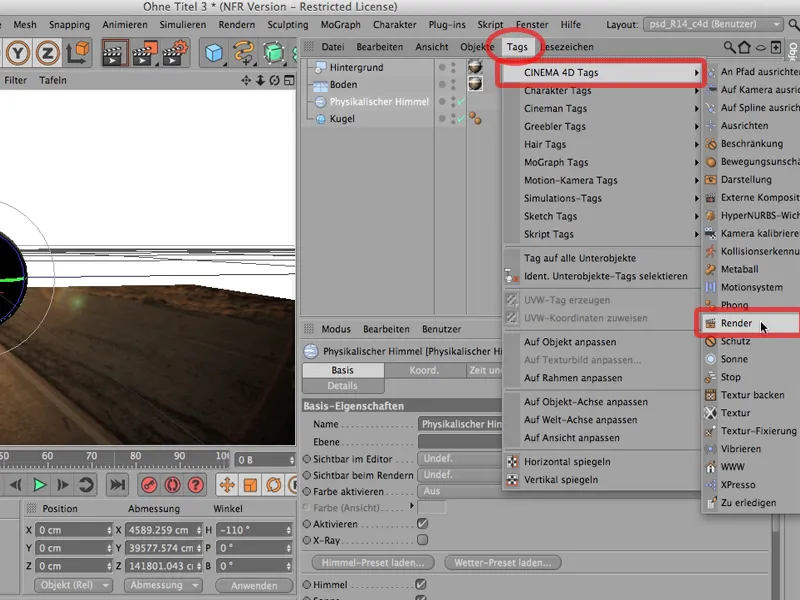Toggle the Himmel checkbox
Image resolution: width=800 pixels, height=600 pixels.
point(421,584)
